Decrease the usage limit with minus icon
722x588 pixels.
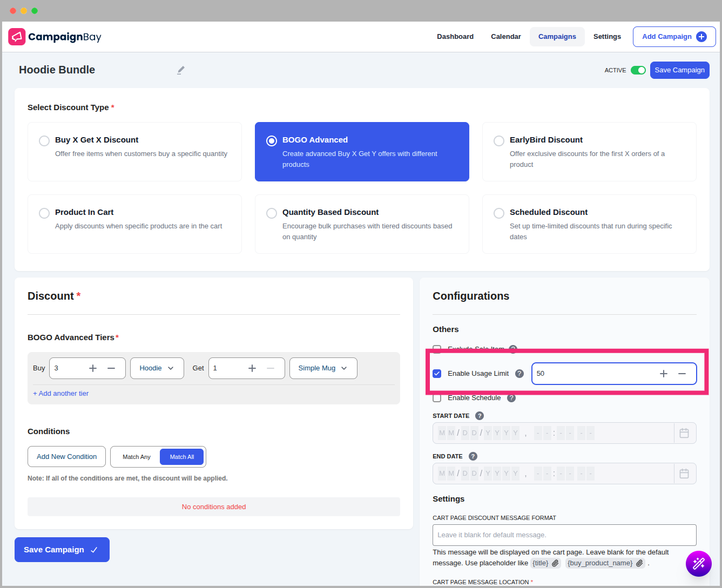(x=682, y=374)
